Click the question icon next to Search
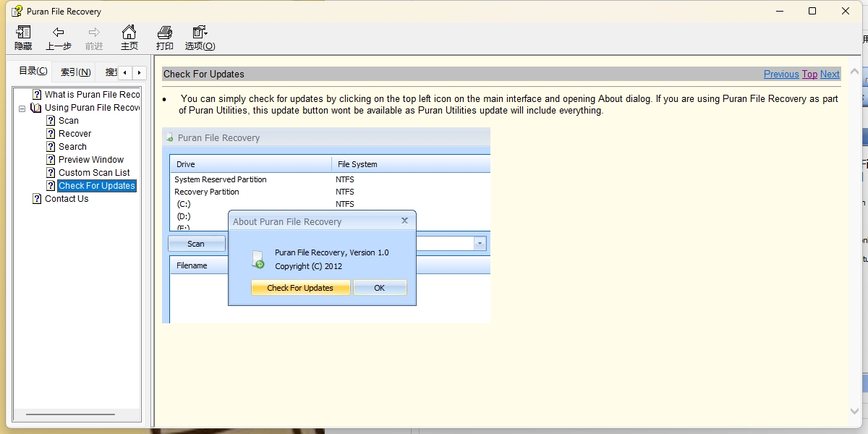 click(x=51, y=147)
